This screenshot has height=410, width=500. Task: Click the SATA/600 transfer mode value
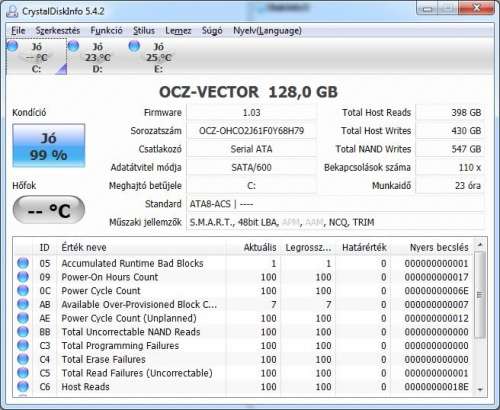click(251, 167)
